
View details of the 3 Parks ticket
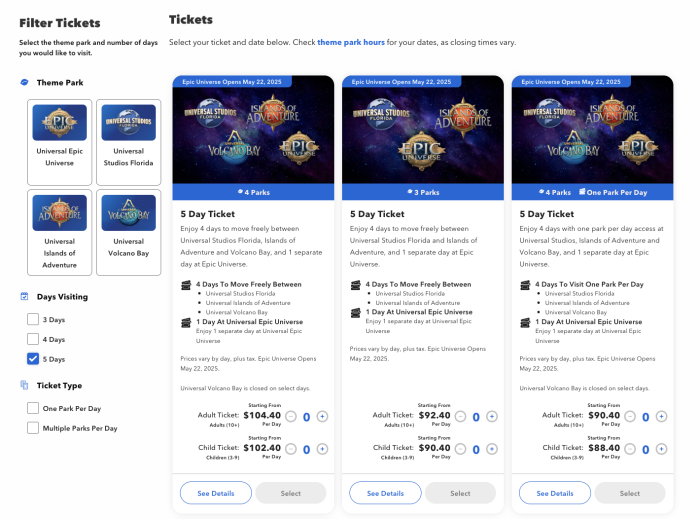(385, 493)
